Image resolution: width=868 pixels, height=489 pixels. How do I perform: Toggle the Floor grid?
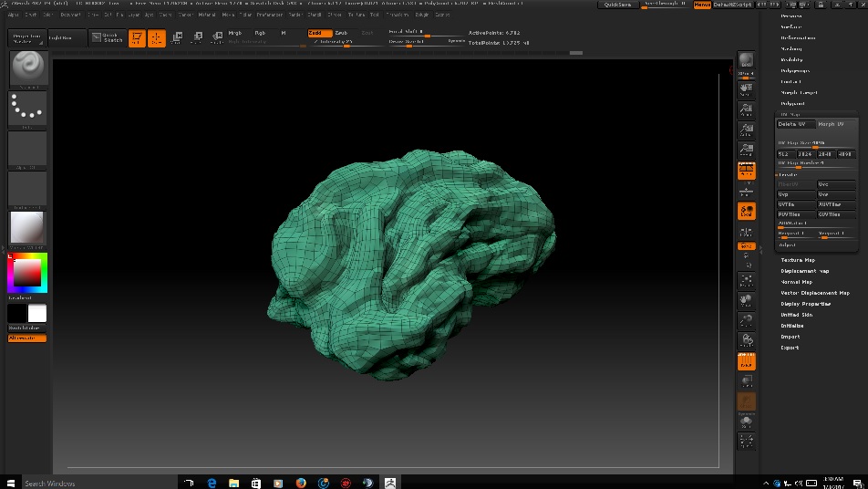746,191
